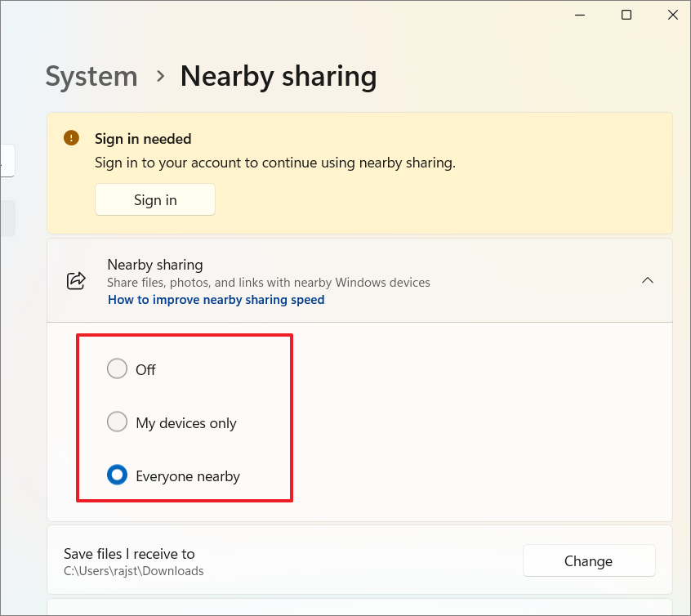691x616 pixels.
Task: Click Change for save location
Action: pyautogui.click(x=589, y=560)
